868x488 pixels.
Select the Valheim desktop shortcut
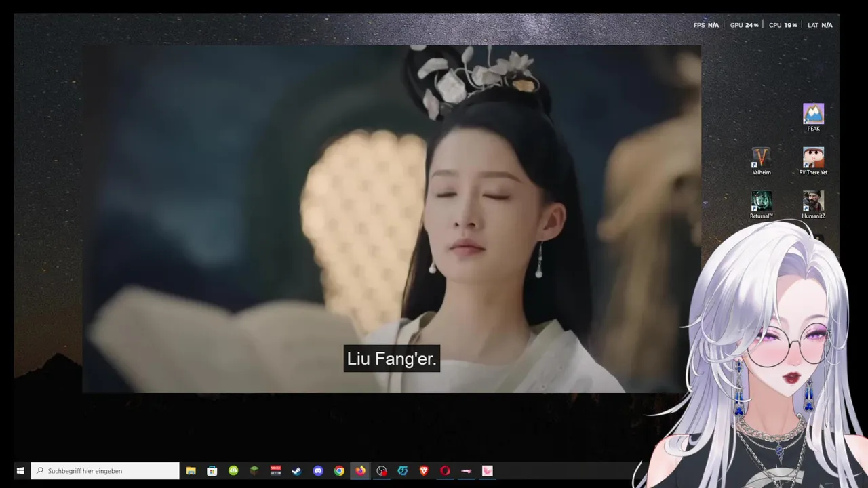pyautogui.click(x=762, y=161)
